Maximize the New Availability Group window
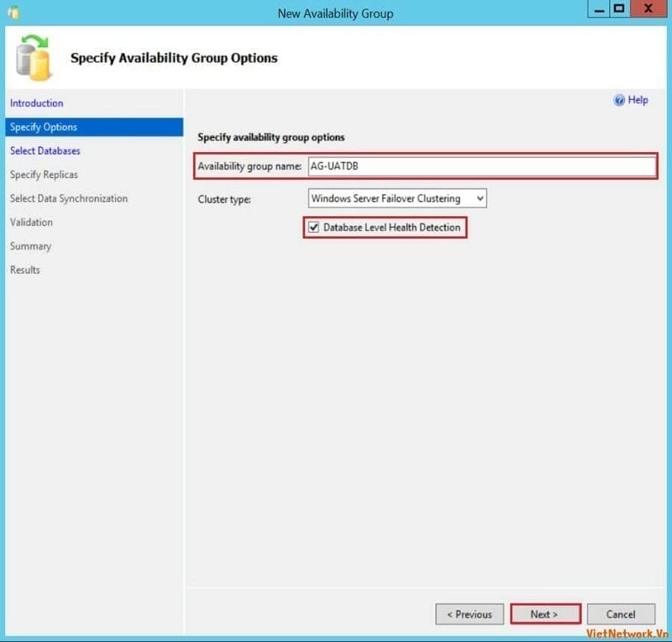672x642 pixels. pos(619,9)
